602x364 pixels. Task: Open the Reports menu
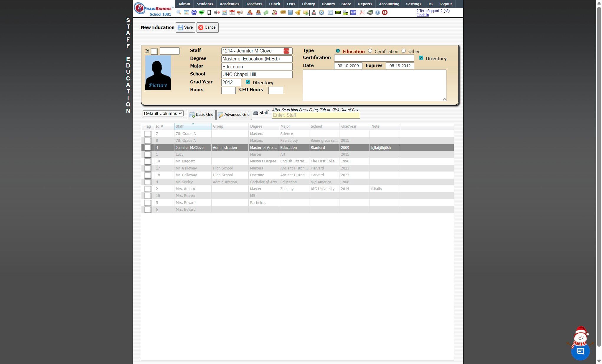pos(365,4)
